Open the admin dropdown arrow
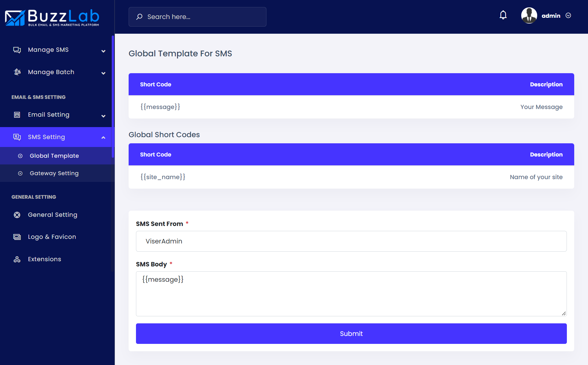 click(568, 16)
